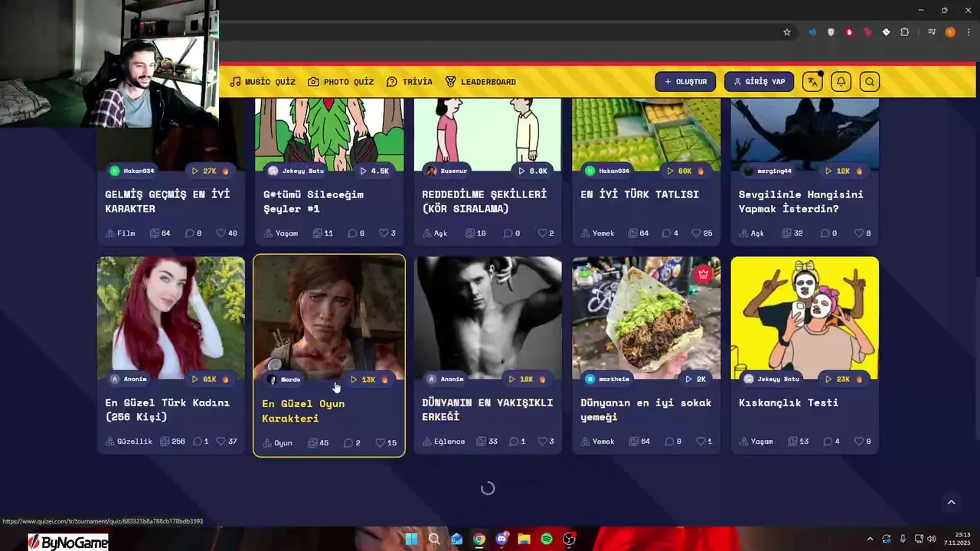Open the Windows Start menu
This screenshot has width=980, height=551.
(x=411, y=539)
